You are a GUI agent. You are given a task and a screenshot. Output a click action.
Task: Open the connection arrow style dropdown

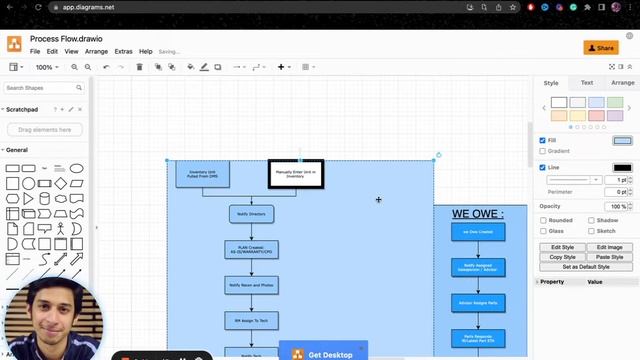(239, 67)
